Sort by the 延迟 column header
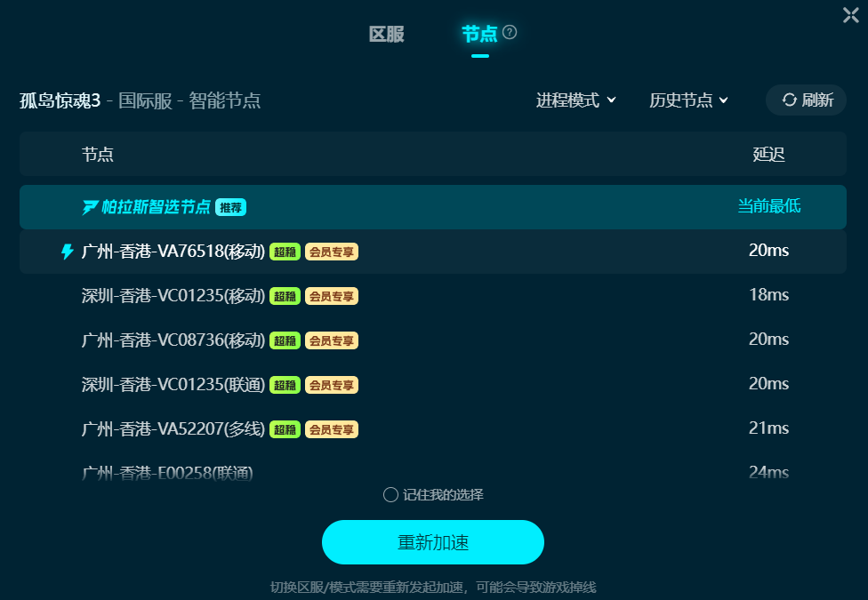Viewport: 868px width, 600px height. pyautogui.click(x=769, y=155)
